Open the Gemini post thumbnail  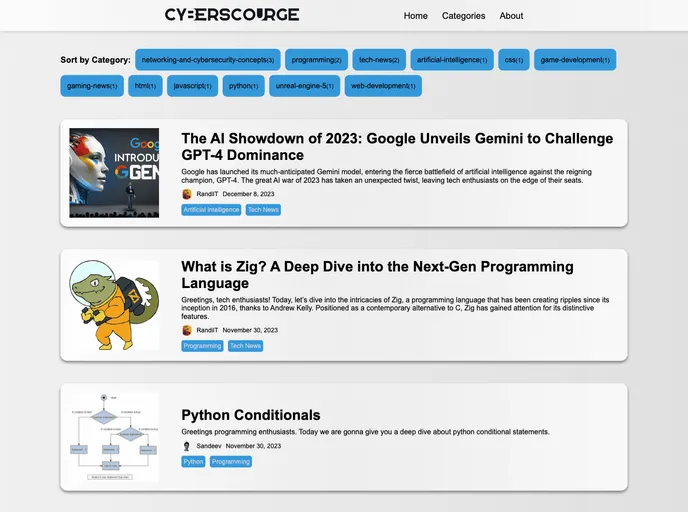pyautogui.click(x=114, y=173)
